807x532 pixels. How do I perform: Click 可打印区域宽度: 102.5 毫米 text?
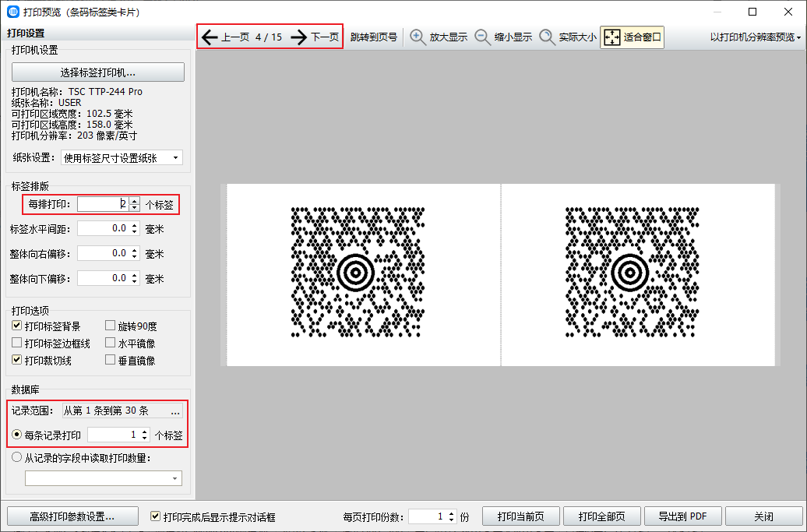72,114
